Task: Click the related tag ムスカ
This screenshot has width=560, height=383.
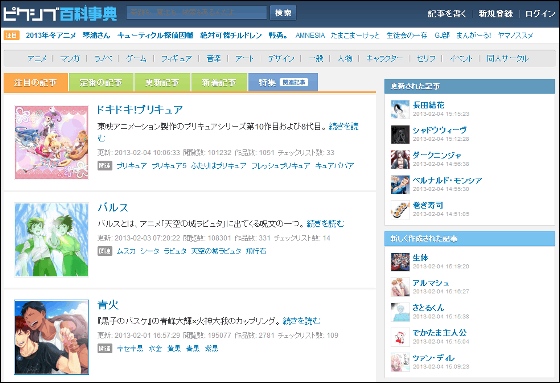Action: coord(126,251)
